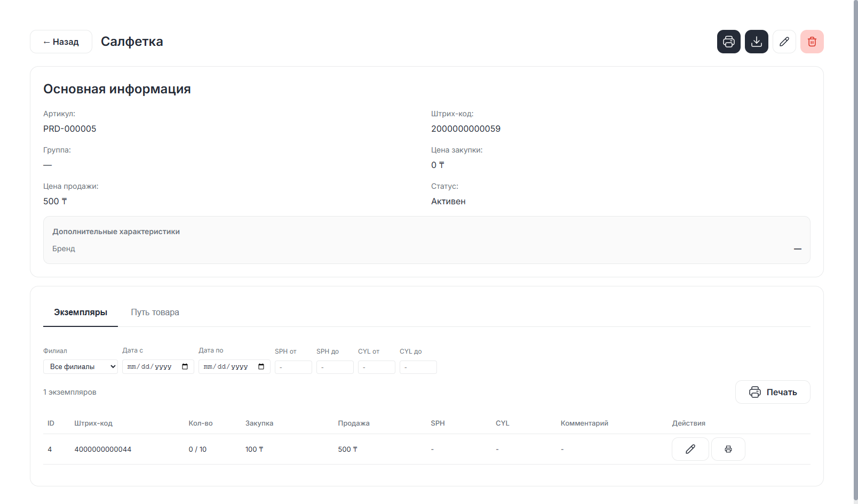Click the CYL от input field
This screenshot has height=504, width=858.
pos(377,367)
